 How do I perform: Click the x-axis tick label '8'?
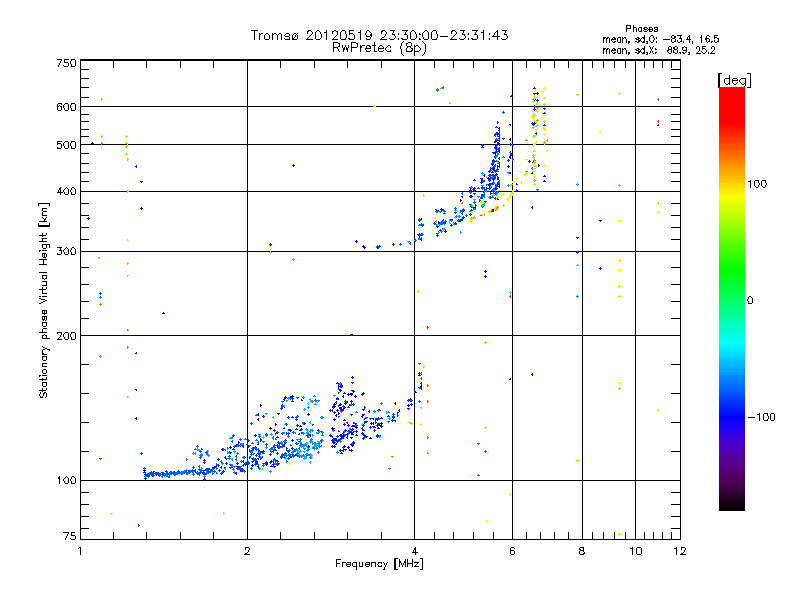coord(582,551)
